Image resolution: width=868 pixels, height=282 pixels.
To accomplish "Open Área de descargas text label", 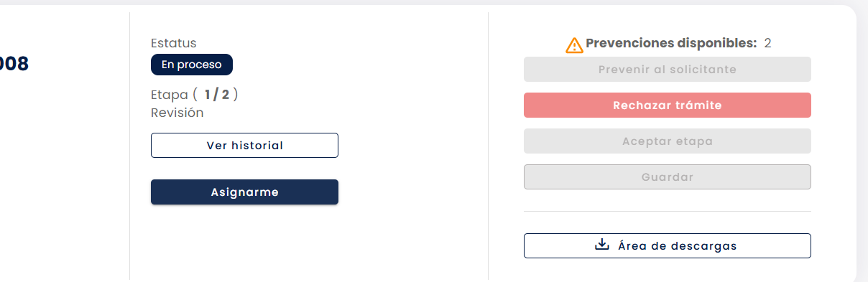I will [678, 245].
